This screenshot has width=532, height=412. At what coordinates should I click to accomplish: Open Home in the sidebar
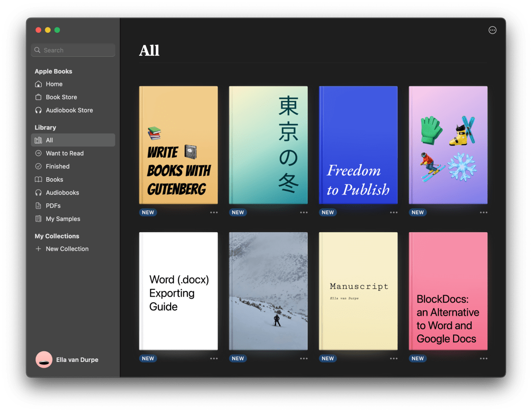point(54,84)
